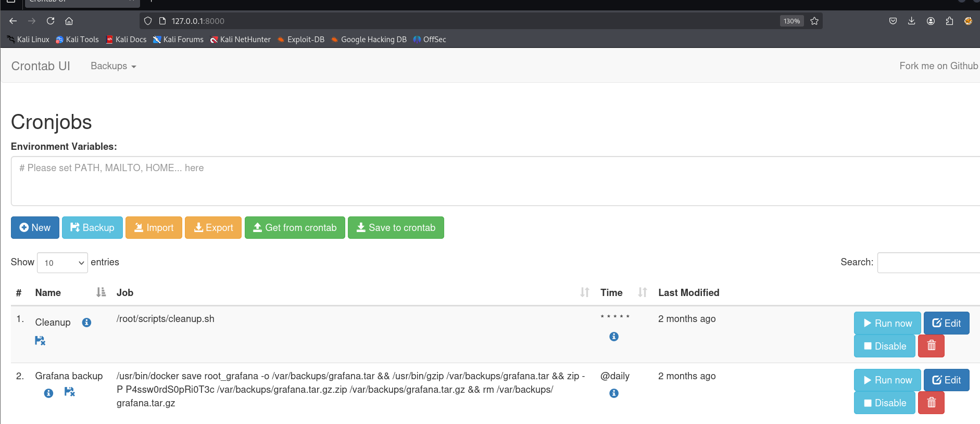The height and width of the screenshot is (424, 980).
Task: Click the info icon next to Cleanup
Action: click(x=87, y=323)
